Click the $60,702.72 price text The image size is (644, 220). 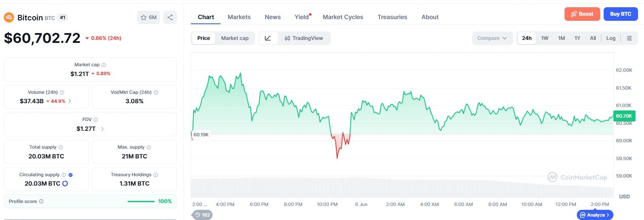tap(42, 38)
